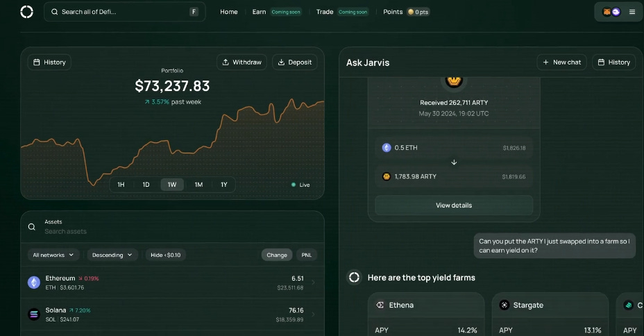Expand the Descending sort dropdown

[112, 255]
